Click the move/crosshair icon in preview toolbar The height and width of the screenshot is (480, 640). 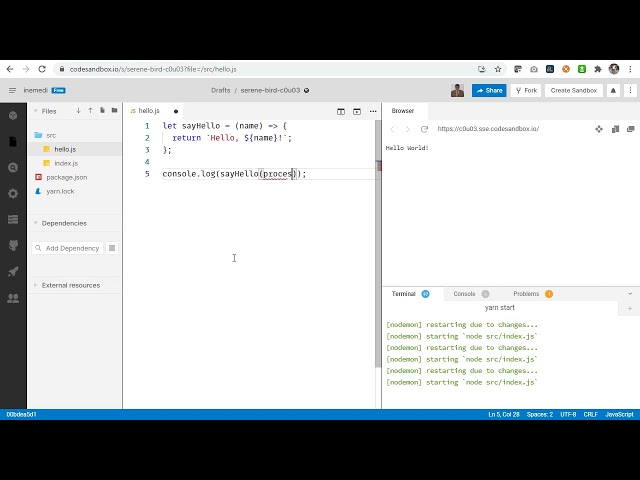coord(599,129)
